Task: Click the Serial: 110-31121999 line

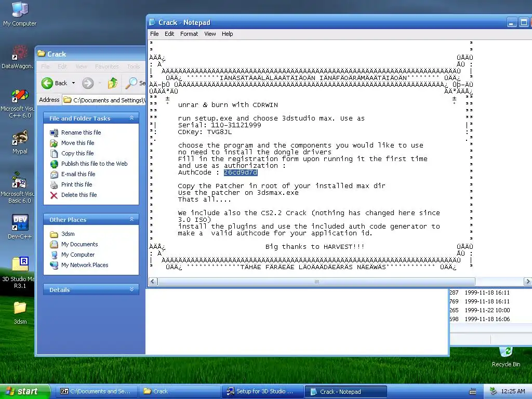Action: pyautogui.click(x=220, y=125)
